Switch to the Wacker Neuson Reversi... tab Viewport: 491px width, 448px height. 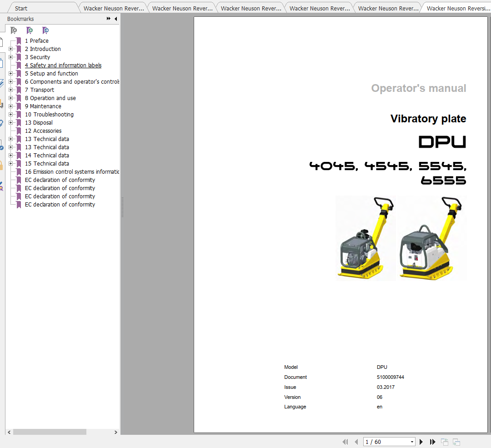pos(457,9)
